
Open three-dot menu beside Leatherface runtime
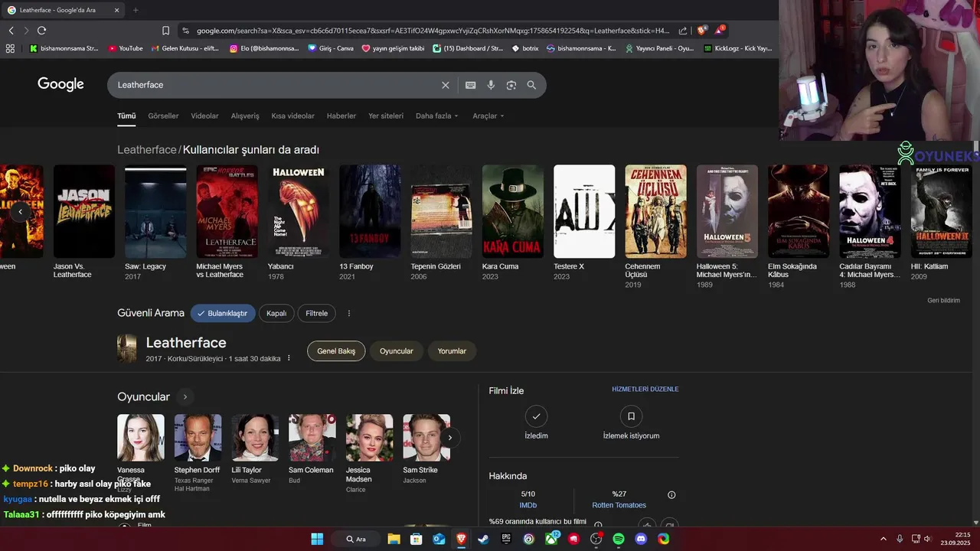289,358
